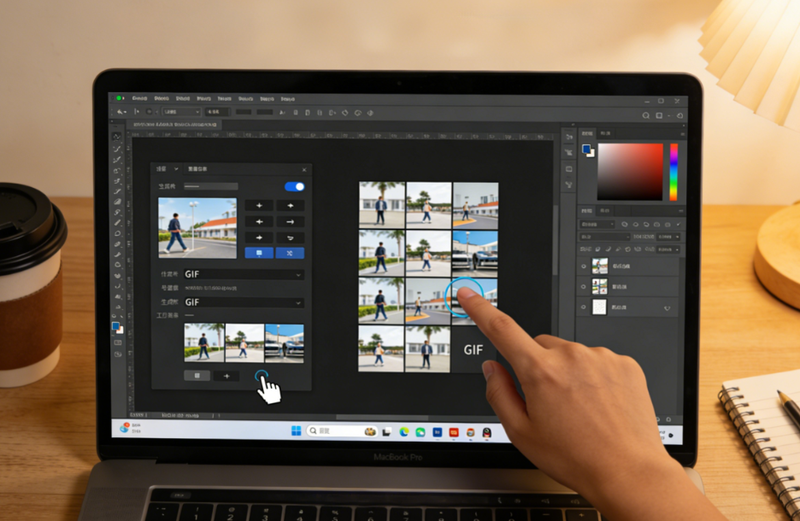Click the blue grid button under the arrow buttons

(x=260, y=254)
